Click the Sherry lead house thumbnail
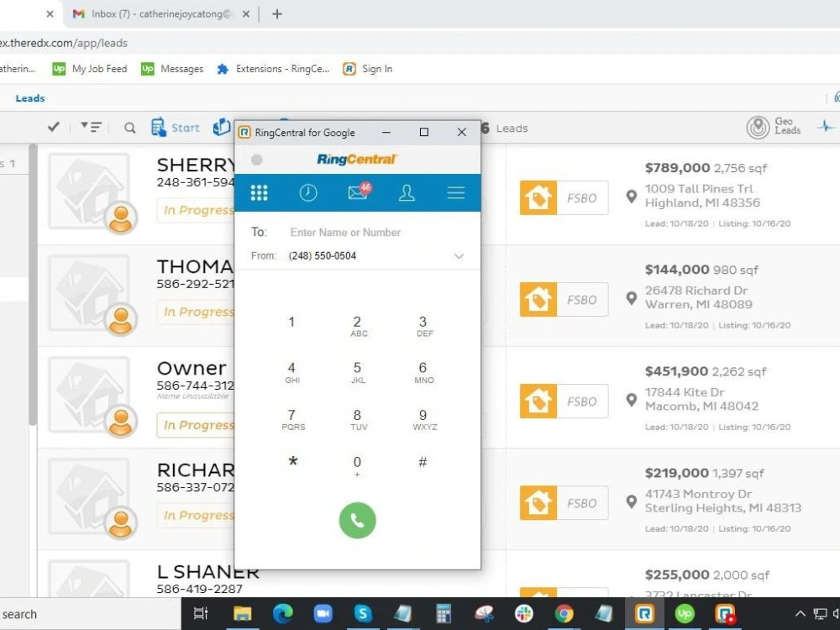840x630 pixels. pyautogui.click(x=89, y=192)
